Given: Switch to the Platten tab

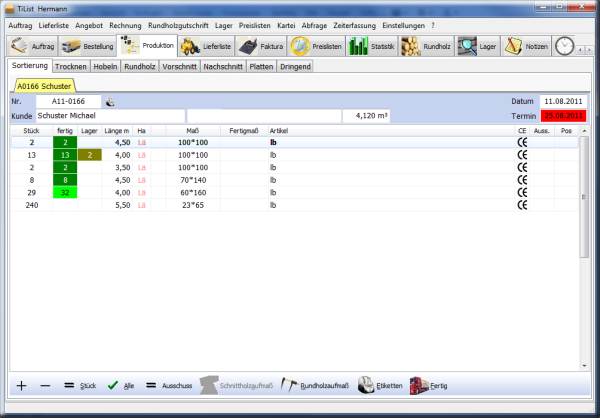Looking at the screenshot, I should pyautogui.click(x=261, y=67).
